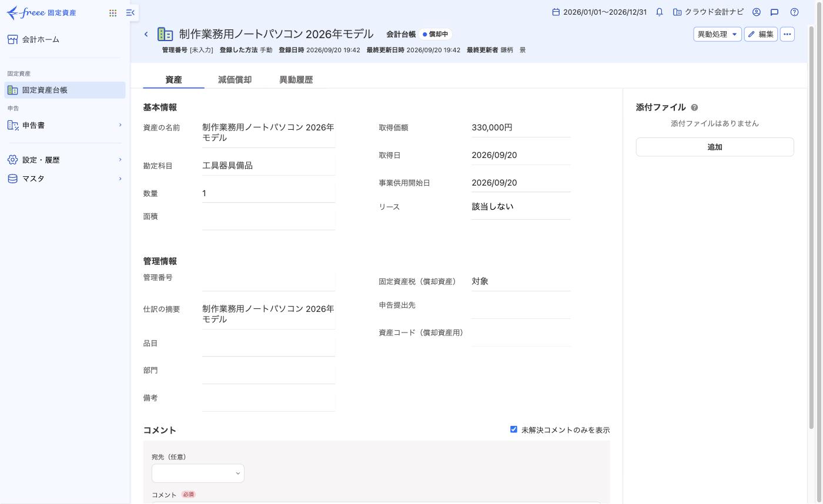The width and height of the screenshot is (823, 504).
Task: Open the user account icon
Action: (757, 12)
